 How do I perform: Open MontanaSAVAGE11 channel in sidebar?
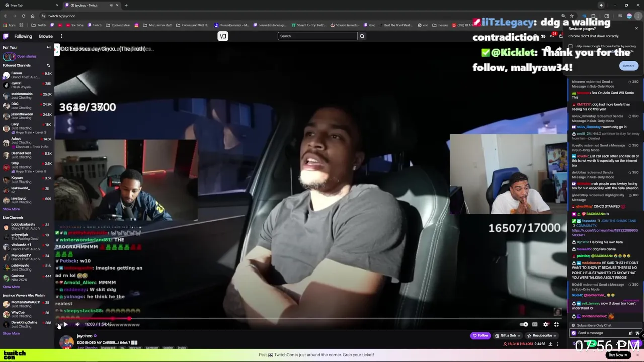(27, 304)
